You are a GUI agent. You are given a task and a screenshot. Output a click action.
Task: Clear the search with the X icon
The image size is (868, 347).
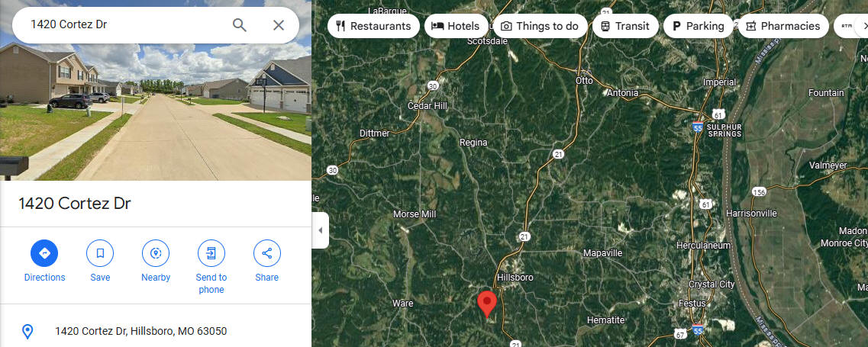279,25
